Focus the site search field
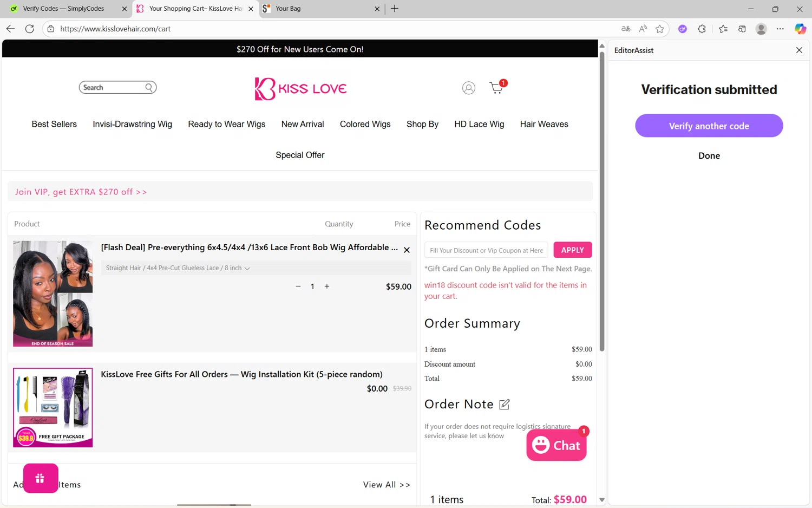Viewport: 812px width, 508px height. 114,87
